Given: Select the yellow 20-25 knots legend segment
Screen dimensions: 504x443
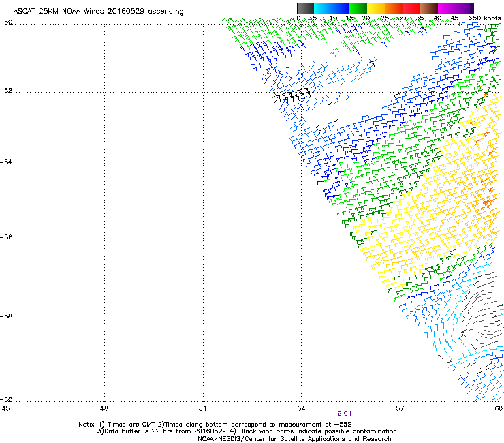Looking at the screenshot, I should click(376, 8).
